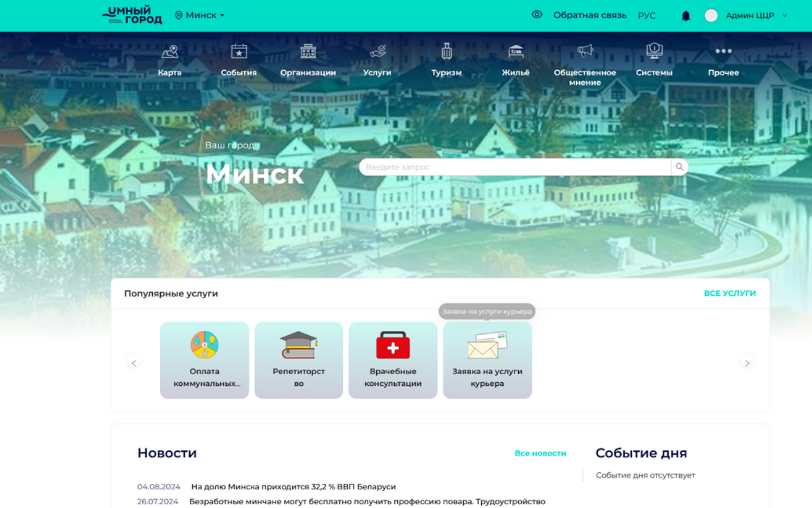The image size is (812, 508).
Task: Toggle accessibility view eye icon
Action: tap(537, 15)
